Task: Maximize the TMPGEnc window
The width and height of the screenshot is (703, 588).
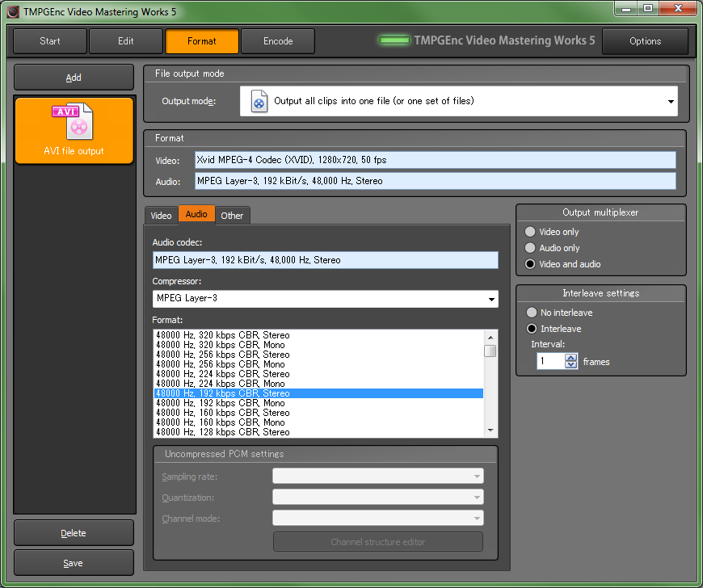Action: pos(648,9)
